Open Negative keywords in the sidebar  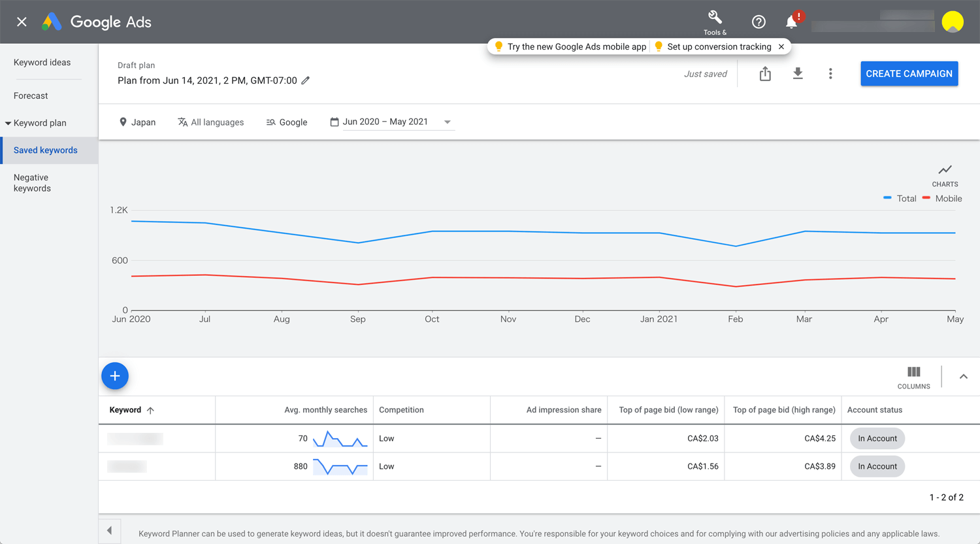click(x=32, y=182)
